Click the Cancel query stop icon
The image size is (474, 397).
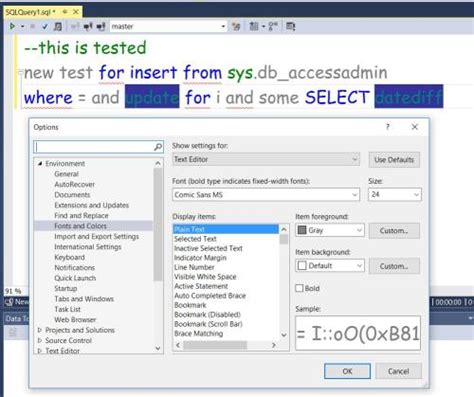[x=32, y=26]
